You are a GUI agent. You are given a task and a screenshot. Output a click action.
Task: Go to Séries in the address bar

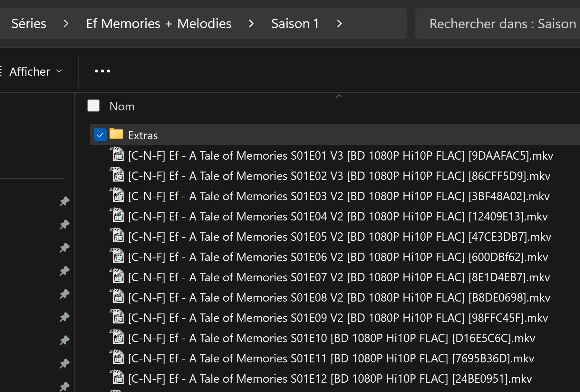(29, 23)
